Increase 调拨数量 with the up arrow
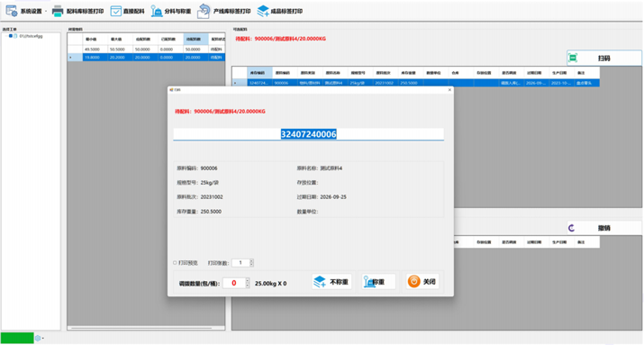The height and width of the screenshot is (345, 644). point(248,280)
